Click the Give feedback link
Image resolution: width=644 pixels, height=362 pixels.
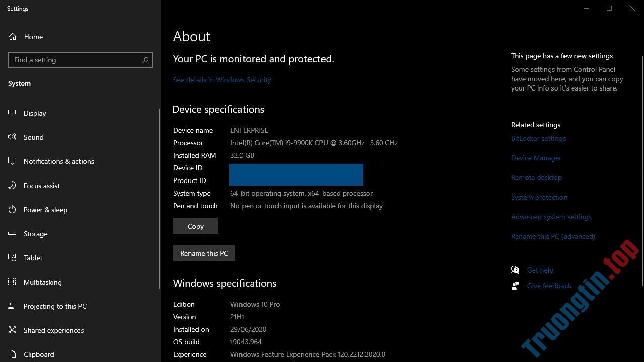549,286
